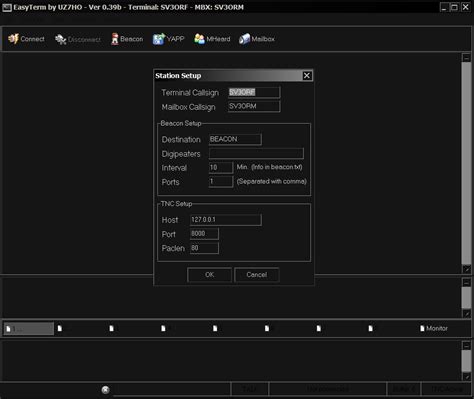
Task: Click the empty Digipeaters field
Action: coord(256,153)
